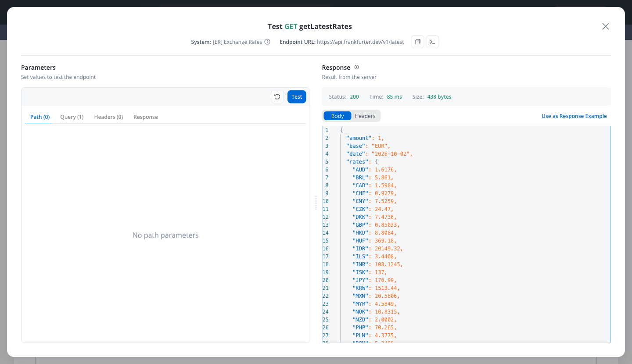Screen dimensions: 632x364
Task: Click the "PLN": 4.3775 rate line
Action: tap(374, 335)
